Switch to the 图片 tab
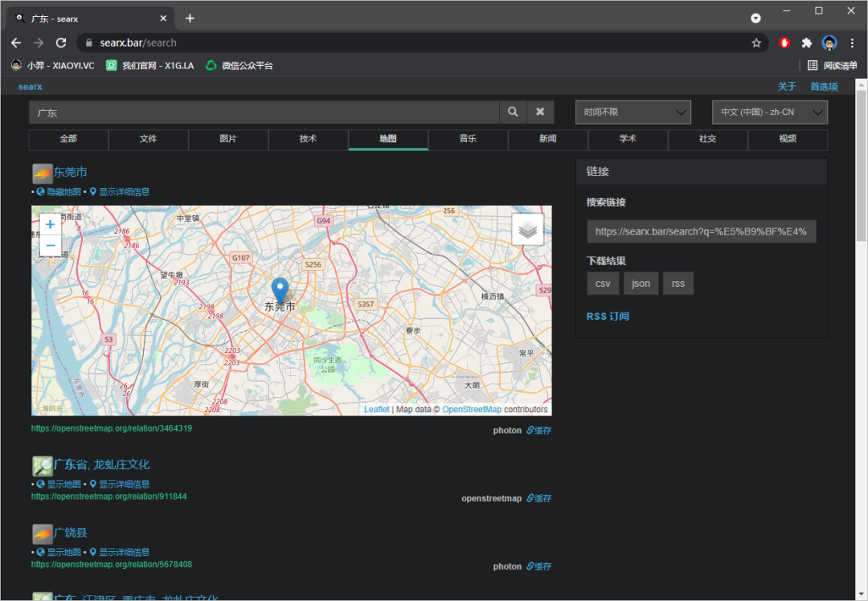 (x=228, y=139)
